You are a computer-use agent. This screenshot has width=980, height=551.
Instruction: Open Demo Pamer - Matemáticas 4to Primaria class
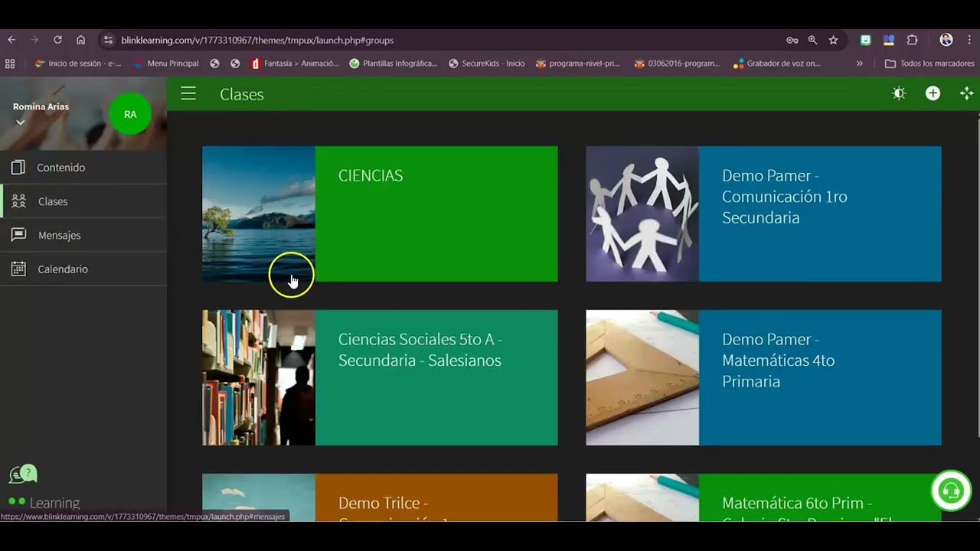763,377
